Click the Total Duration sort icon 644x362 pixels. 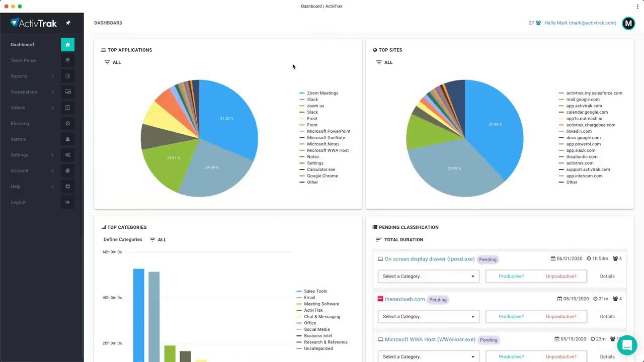coord(379,240)
